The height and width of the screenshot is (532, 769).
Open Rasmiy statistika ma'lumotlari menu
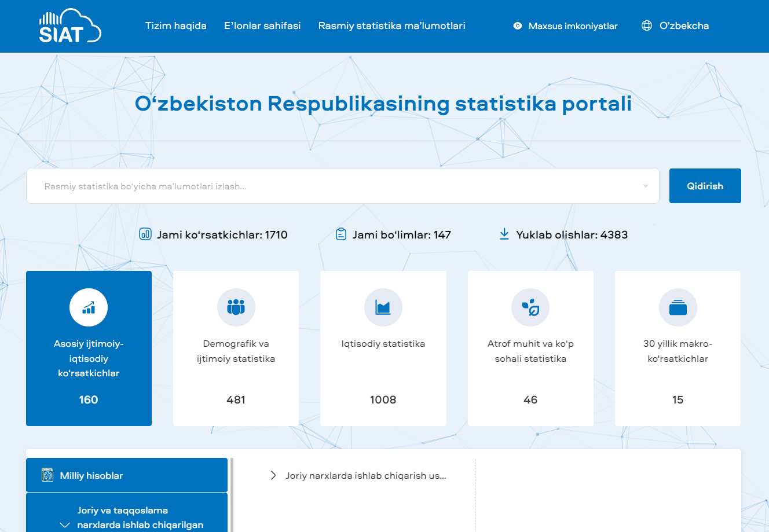[x=391, y=26]
